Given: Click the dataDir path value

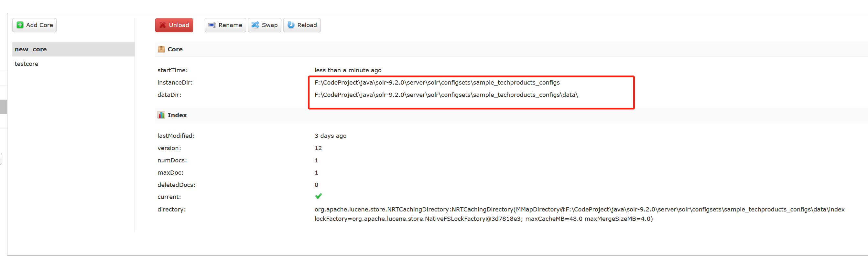Looking at the screenshot, I should 446,95.
